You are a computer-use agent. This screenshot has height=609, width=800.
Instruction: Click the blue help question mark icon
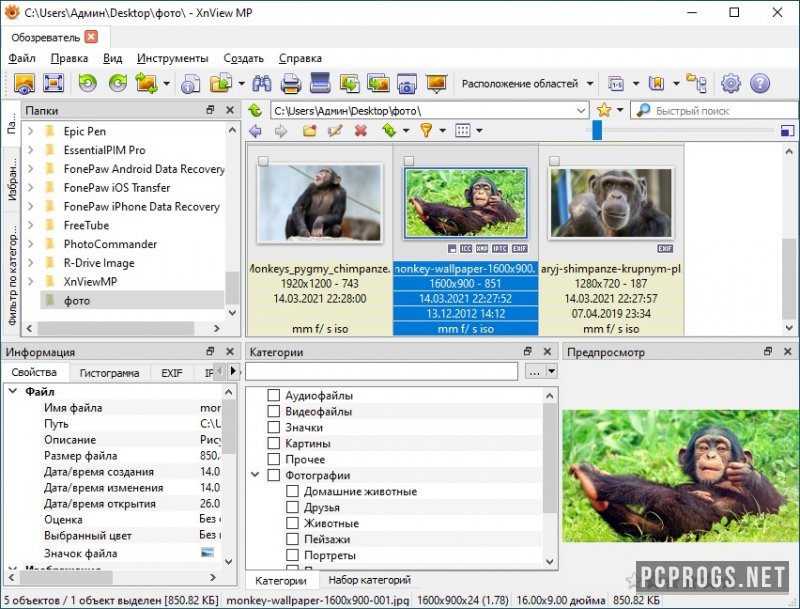[760, 84]
